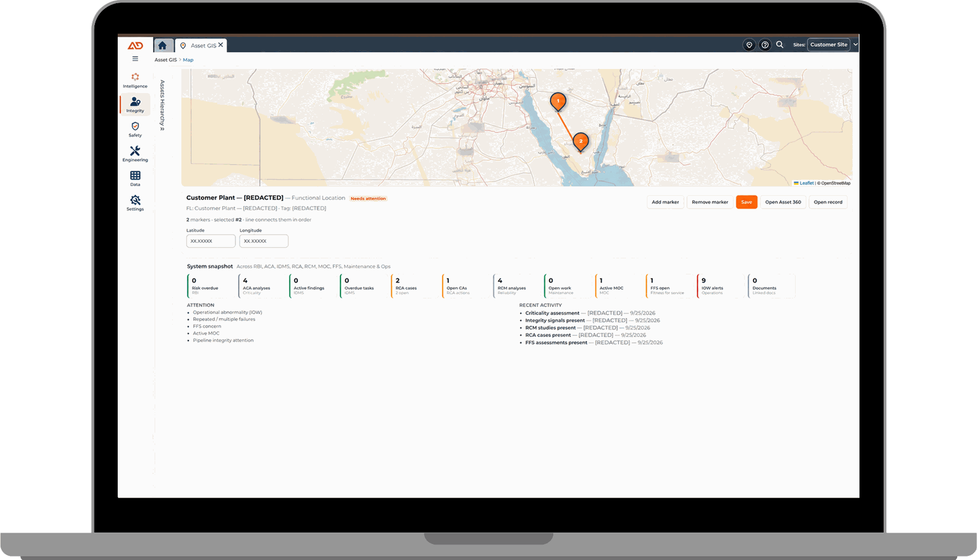The image size is (977, 560).
Task: Open the RCA cases card
Action: coord(415,286)
